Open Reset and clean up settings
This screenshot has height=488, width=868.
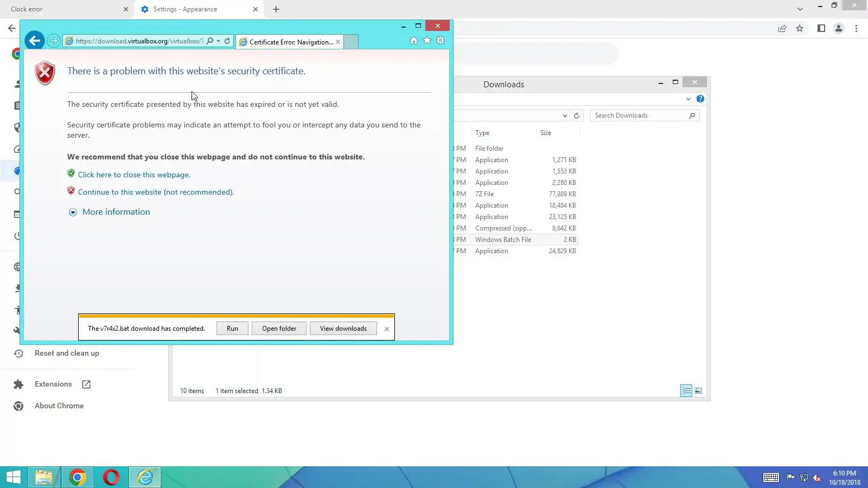tap(67, 354)
